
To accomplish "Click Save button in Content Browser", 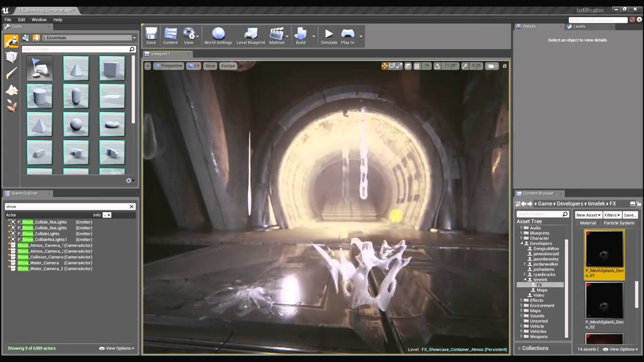I will pyautogui.click(x=629, y=215).
